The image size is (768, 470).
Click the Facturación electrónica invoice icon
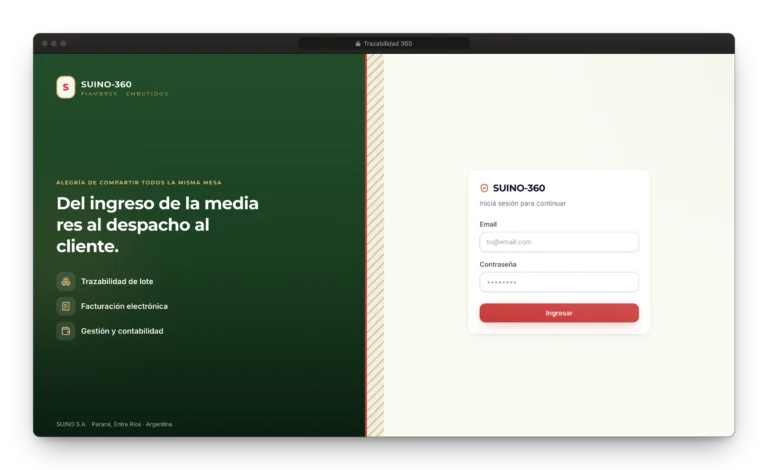66,306
